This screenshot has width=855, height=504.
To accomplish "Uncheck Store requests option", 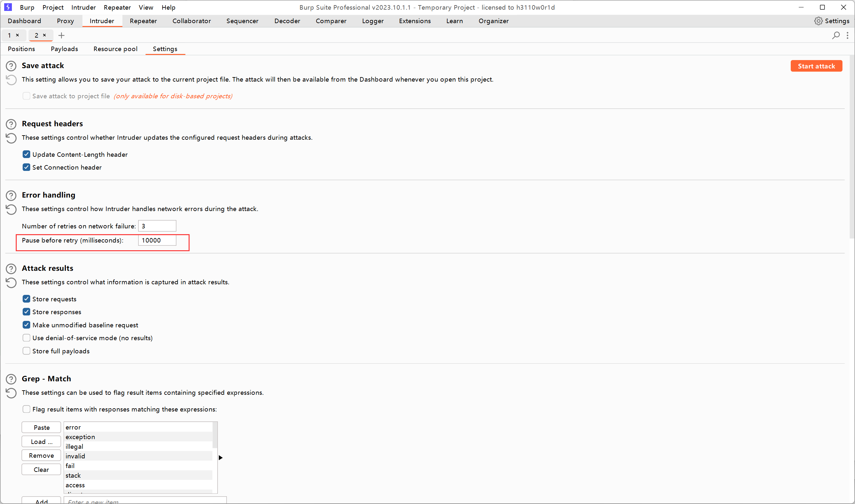I will 26,299.
